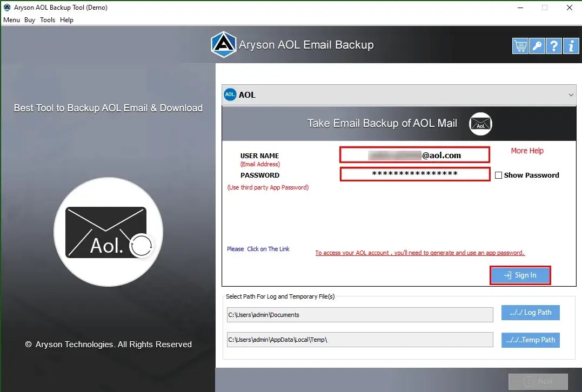Click the app icon in the title bar
Screen dimensions: 582x392
point(7,8)
